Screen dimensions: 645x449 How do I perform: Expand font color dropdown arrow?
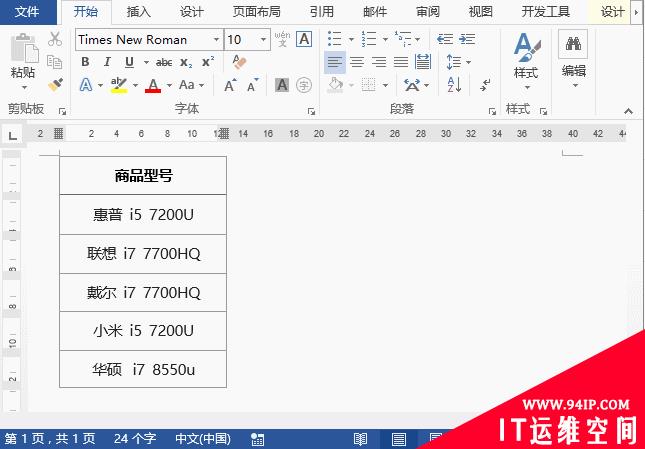tap(169, 86)
